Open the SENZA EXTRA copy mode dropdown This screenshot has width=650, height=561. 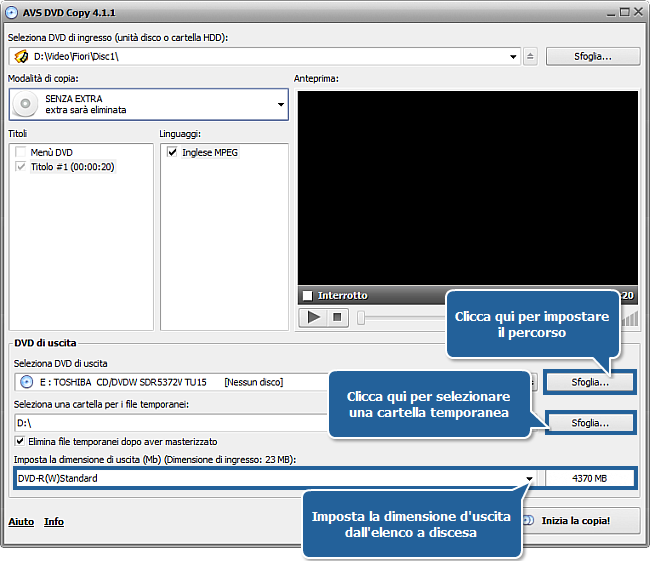pos(281,104)
